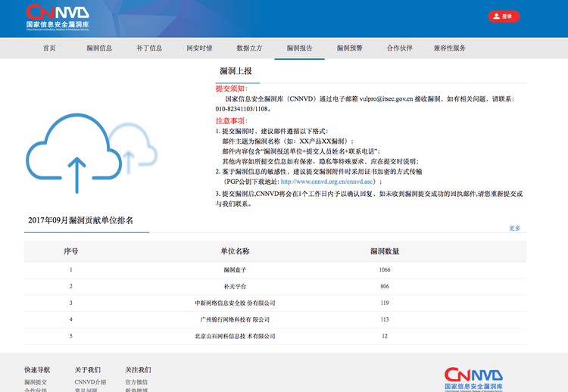Open the 合作伙伴 menu item
This screenshot has width=568, height=392.
pos(400,48)
